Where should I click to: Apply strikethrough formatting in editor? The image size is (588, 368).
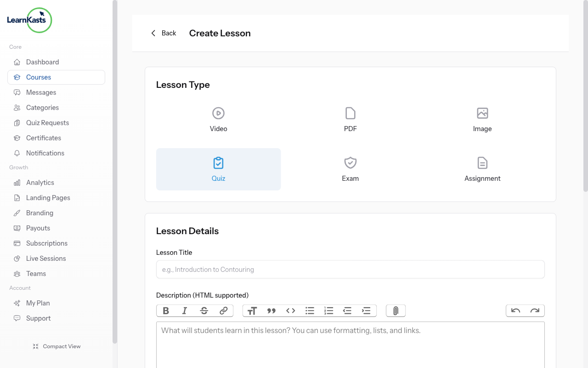pyautogui.click(x=204, y=311)
